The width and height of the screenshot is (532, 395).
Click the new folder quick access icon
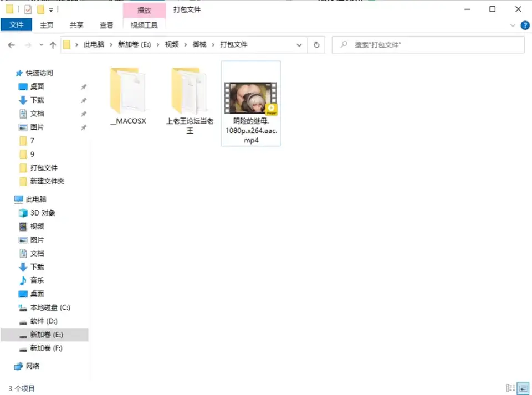pyautogui.click(x=40, y=9)
